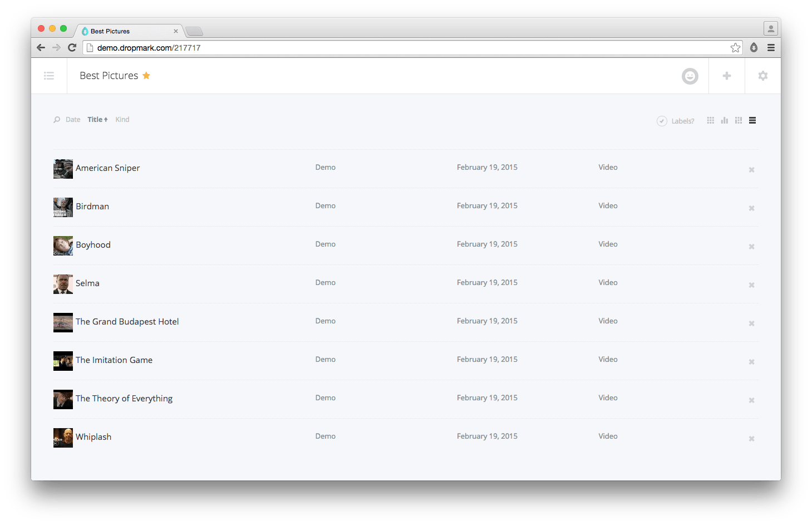Click the Dropmark extension droplet icon
Screen dimensions: 812x525
754,47
